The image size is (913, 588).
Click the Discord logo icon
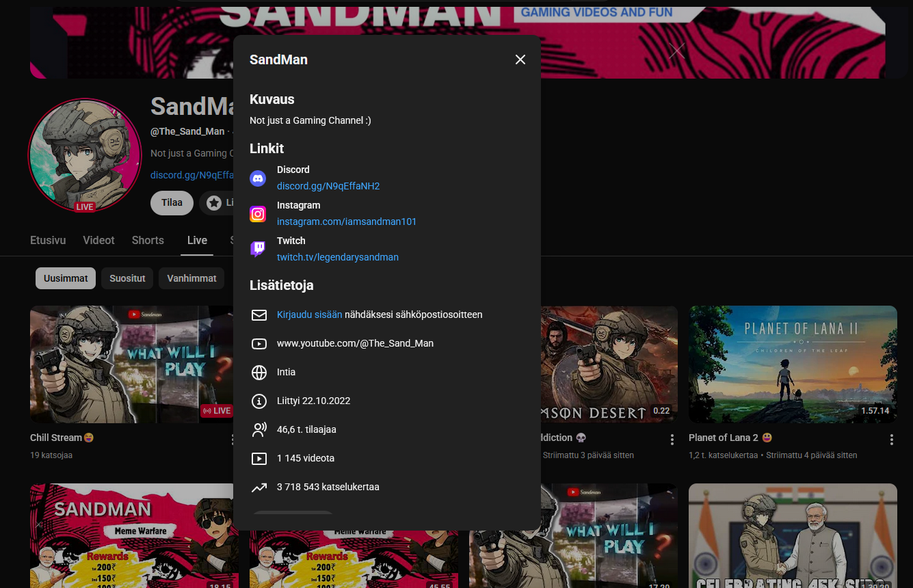pyautogui.click(x=258, y=178)
